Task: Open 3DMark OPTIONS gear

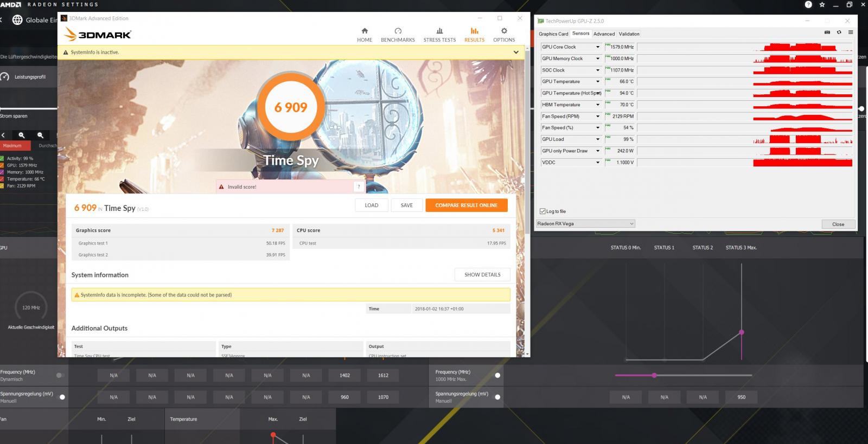Action: 504,35
